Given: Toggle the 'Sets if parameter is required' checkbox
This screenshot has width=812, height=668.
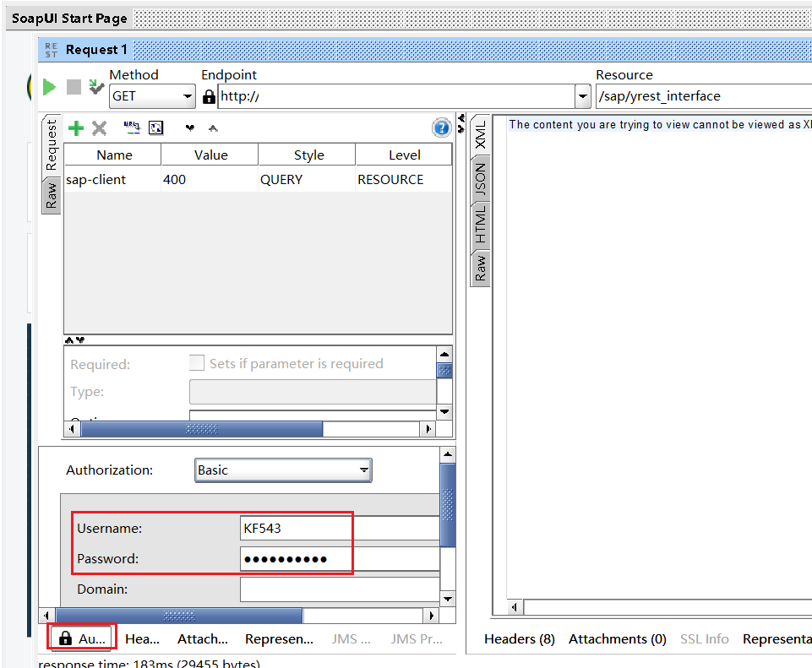Looking at the screenshot, I should click(197, 363).
